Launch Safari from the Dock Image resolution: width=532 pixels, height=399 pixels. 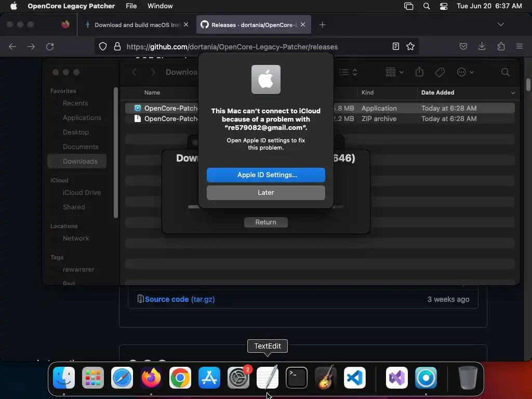click(122, 378)
